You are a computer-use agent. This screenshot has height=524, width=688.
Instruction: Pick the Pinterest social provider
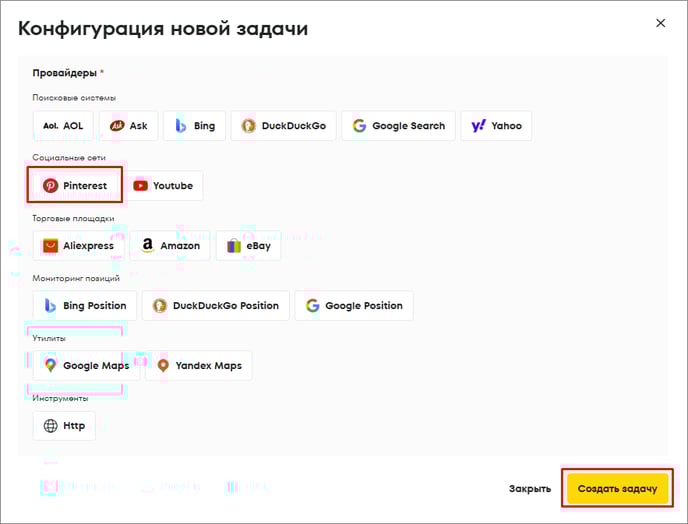point(74,186)
